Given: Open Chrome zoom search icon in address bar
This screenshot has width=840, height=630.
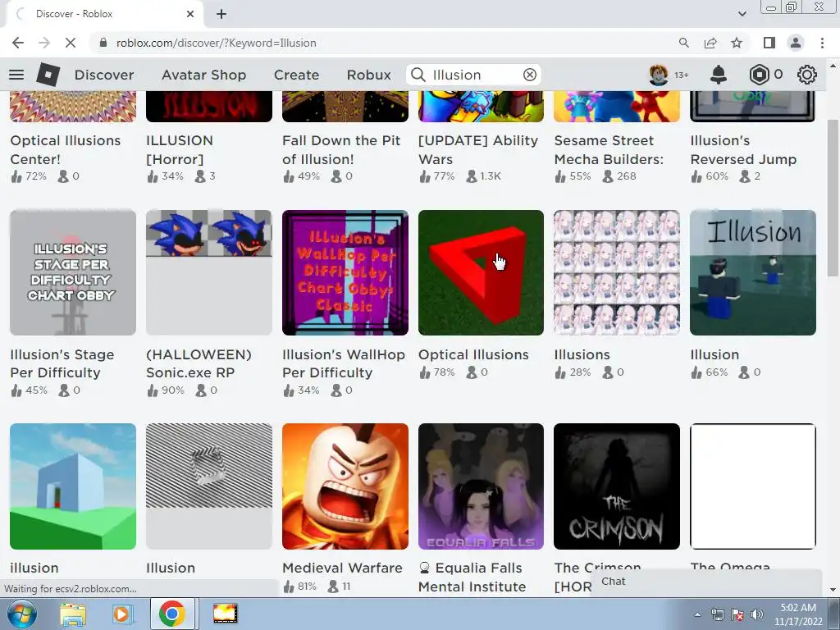Looking at the screenshot, I should (x=684, y=43).
